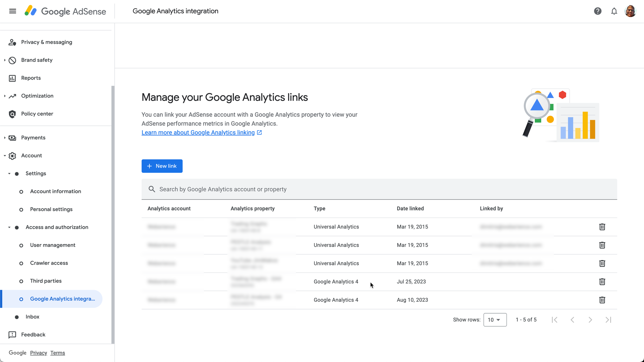Image resolution: width=644 pixels, height=362 pixels.
Task: Click the Analytics search field
Action: click(x=379, y=189)
